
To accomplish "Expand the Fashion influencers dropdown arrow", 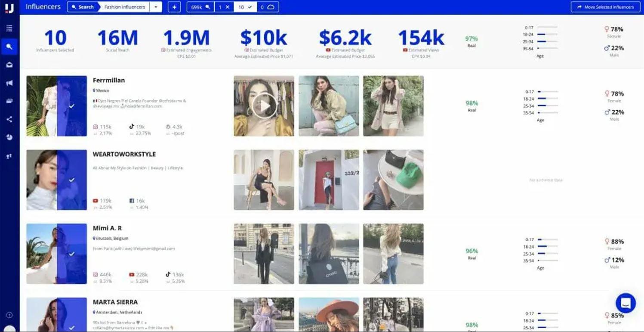I will click(156, 7).
